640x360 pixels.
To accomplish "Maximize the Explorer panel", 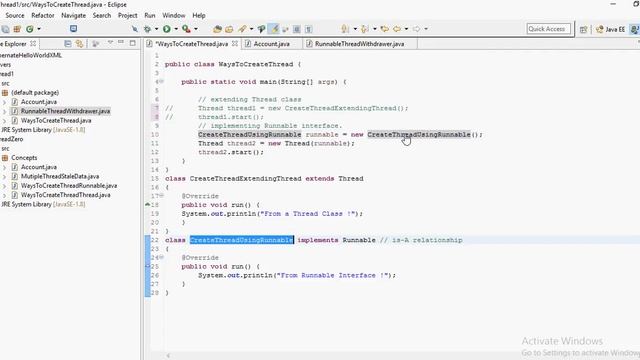I will tap(132, 43).
